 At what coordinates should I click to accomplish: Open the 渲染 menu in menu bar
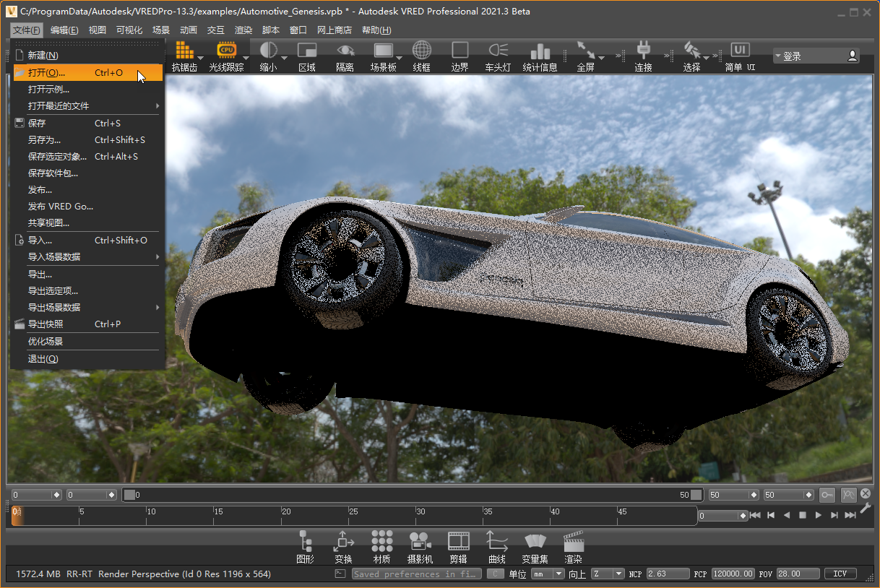[243, 30]
